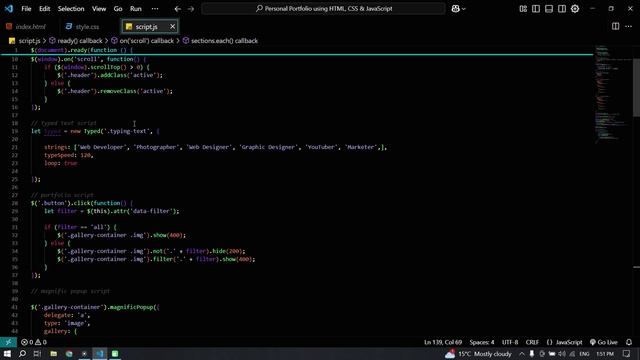
Task: Click the line 'loop: true'
Action: click(x=60, y=163)
